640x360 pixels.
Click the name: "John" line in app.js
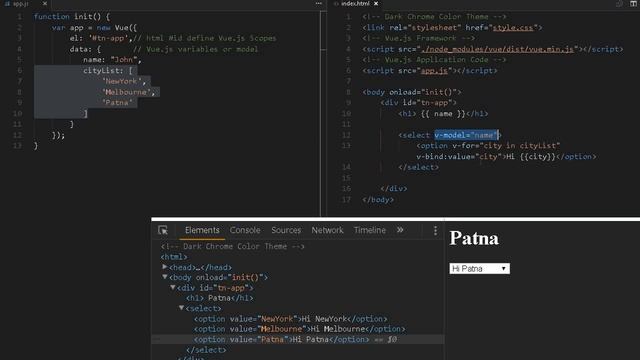112,60
